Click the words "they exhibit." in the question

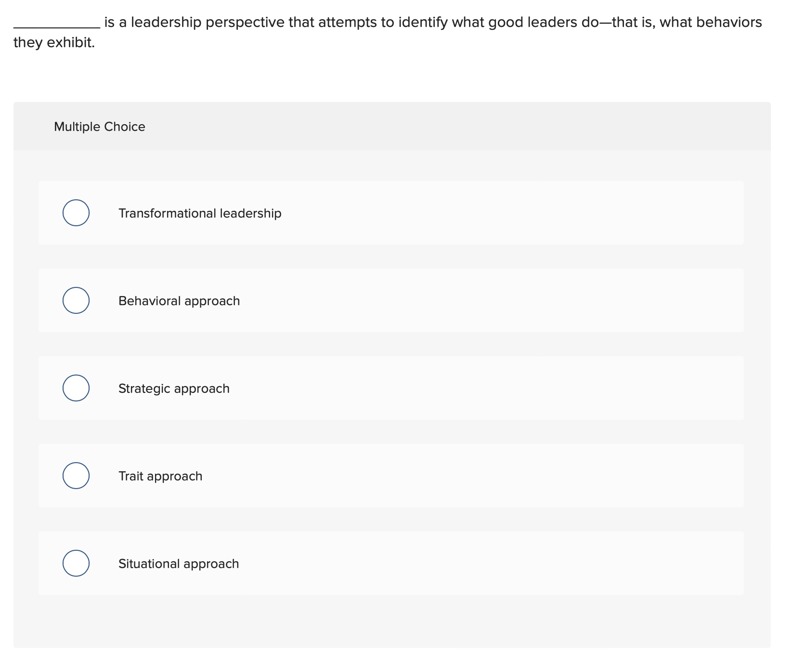(54, 42)
